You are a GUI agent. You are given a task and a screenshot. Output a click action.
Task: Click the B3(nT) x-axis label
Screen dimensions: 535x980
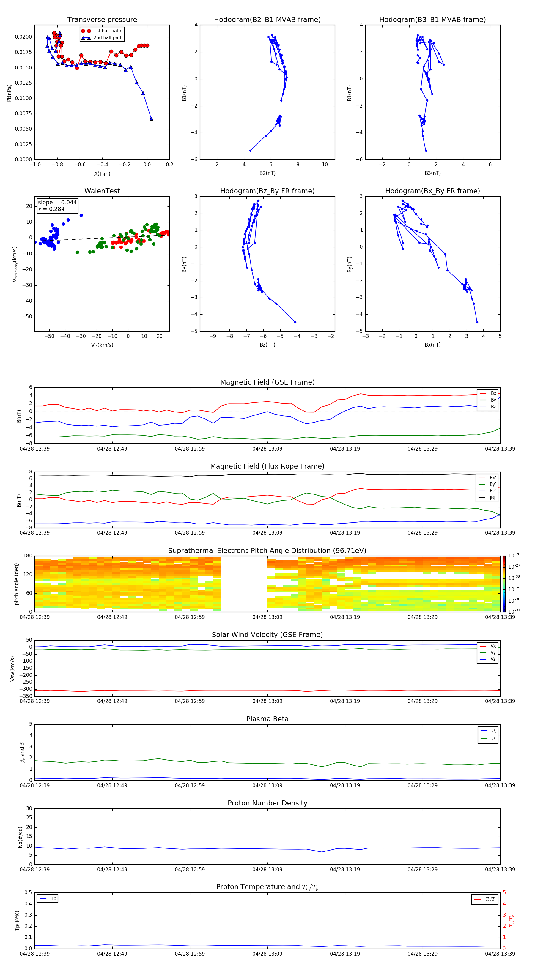pyautogui.click(x=432, y=173)
